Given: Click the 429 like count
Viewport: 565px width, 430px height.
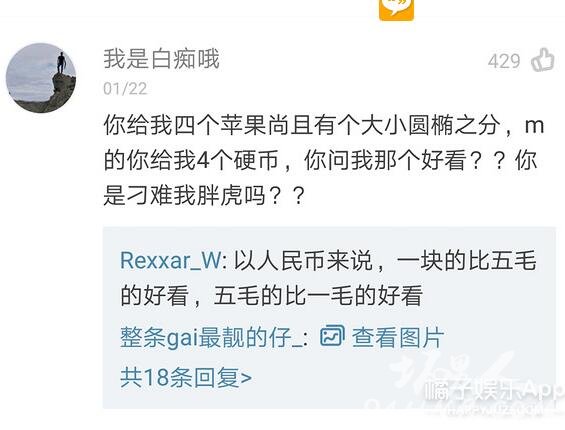Looking at the screenshot, I should click(x=504, y=61).
